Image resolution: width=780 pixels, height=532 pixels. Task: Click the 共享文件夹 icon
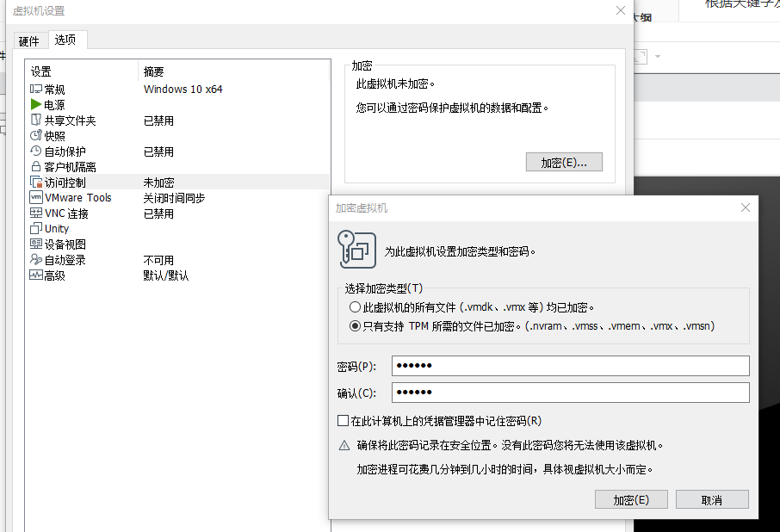(36, 120)
